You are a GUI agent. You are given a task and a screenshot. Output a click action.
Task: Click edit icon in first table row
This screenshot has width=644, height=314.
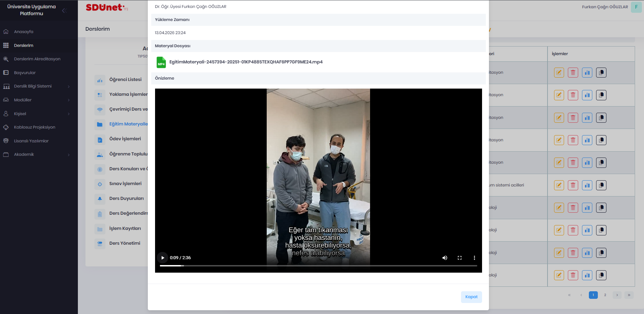pyautogui.click(x=559, y=73)
